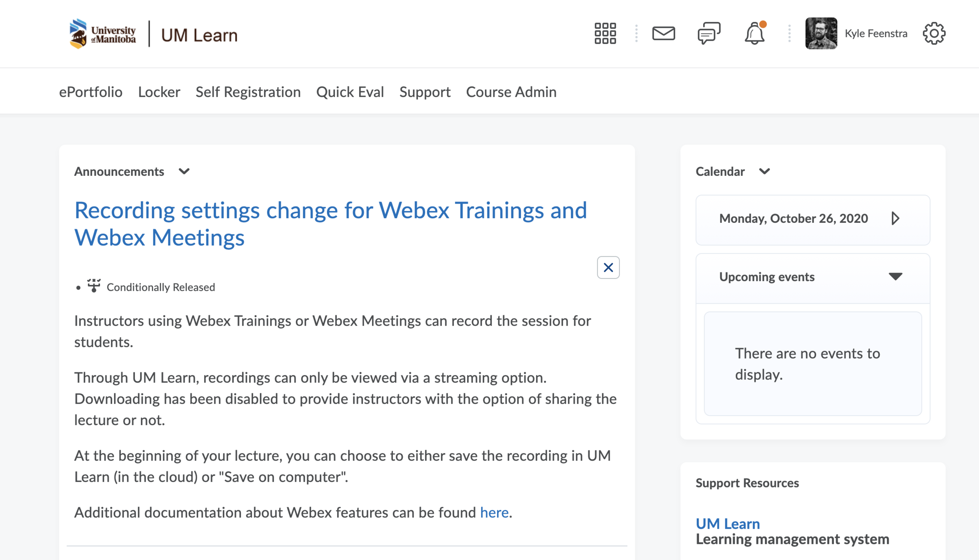Open Kyle Feenstra's profile avatar menu
The height and width of the screenshot is (560, 979).
821,33
